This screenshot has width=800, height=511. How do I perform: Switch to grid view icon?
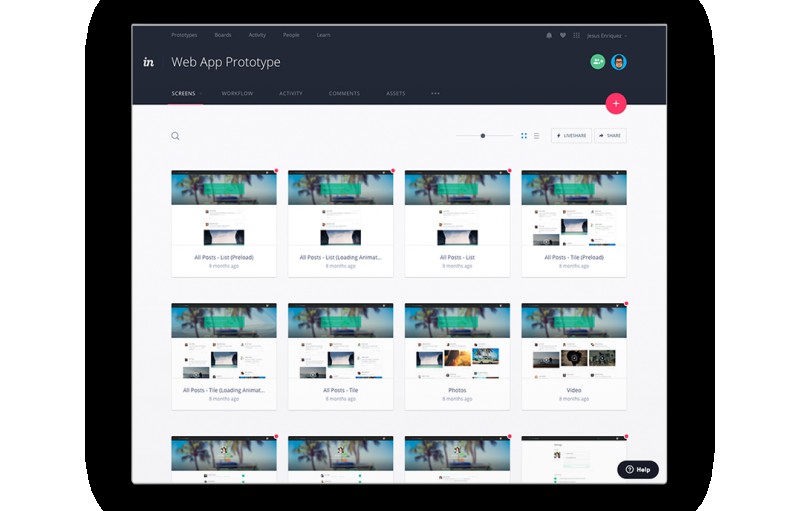(x=524, y=136)
